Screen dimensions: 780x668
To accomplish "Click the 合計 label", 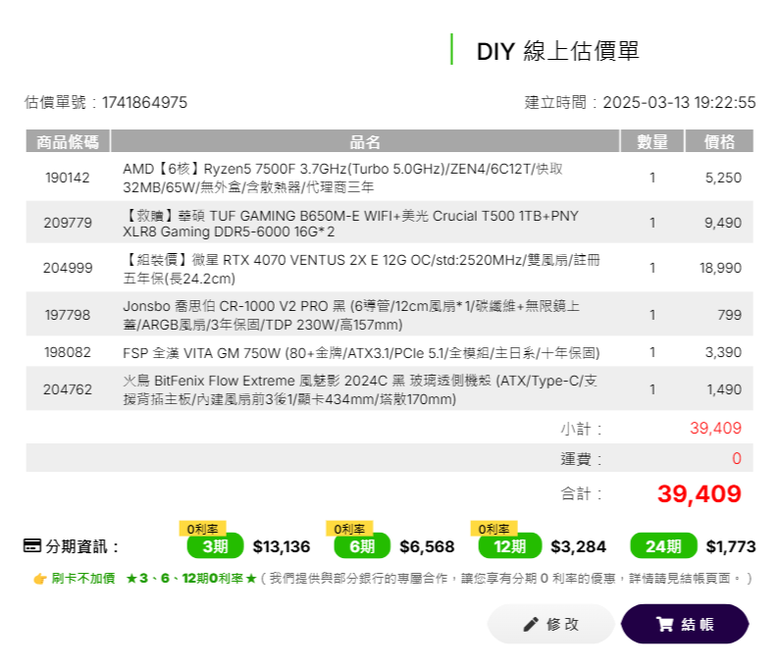I will click(x=582, y=494).
